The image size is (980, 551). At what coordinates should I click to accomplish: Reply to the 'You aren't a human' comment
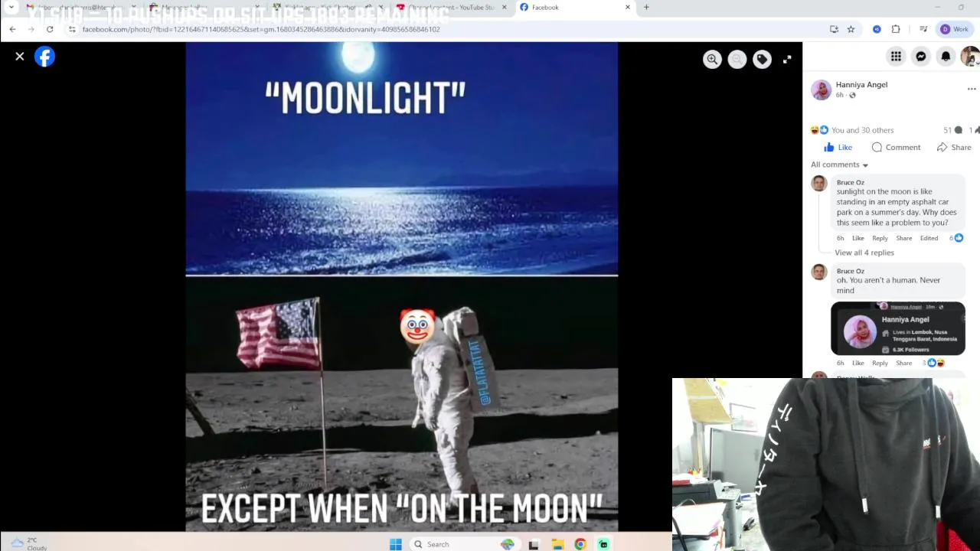pyautogui.click(x=880, y=363)
